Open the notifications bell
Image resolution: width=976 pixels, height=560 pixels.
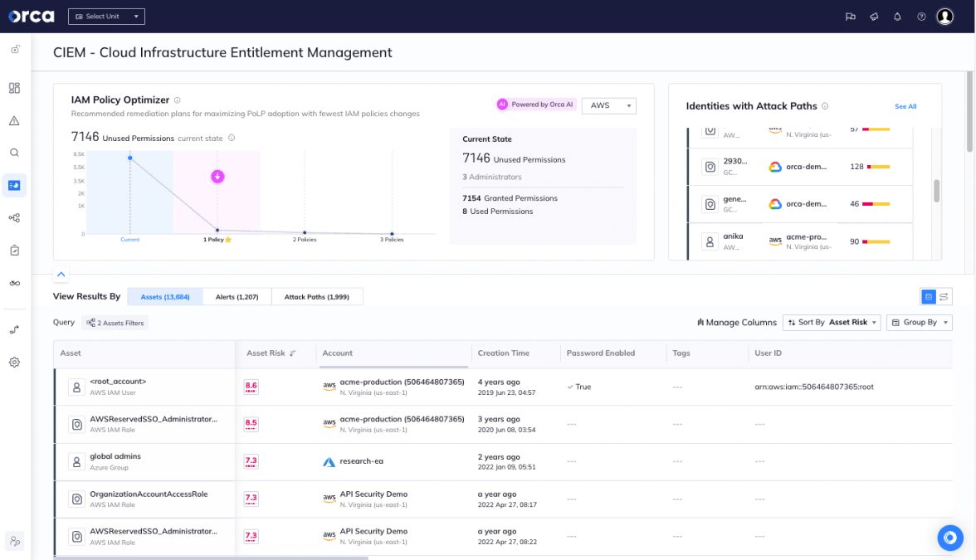coord(898,17)
